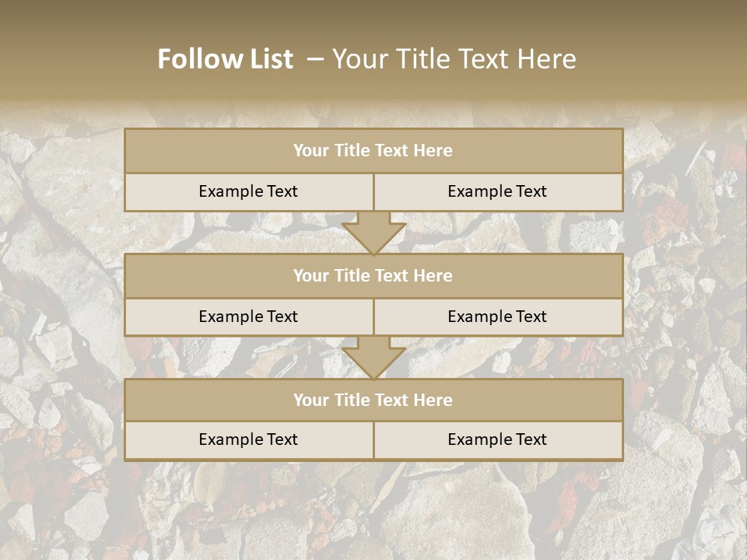Click the word "Here" in the top block title
Image resolution: width=747 pixels, height=560 pixels.
pyautogui.click(x=433, y=150)
